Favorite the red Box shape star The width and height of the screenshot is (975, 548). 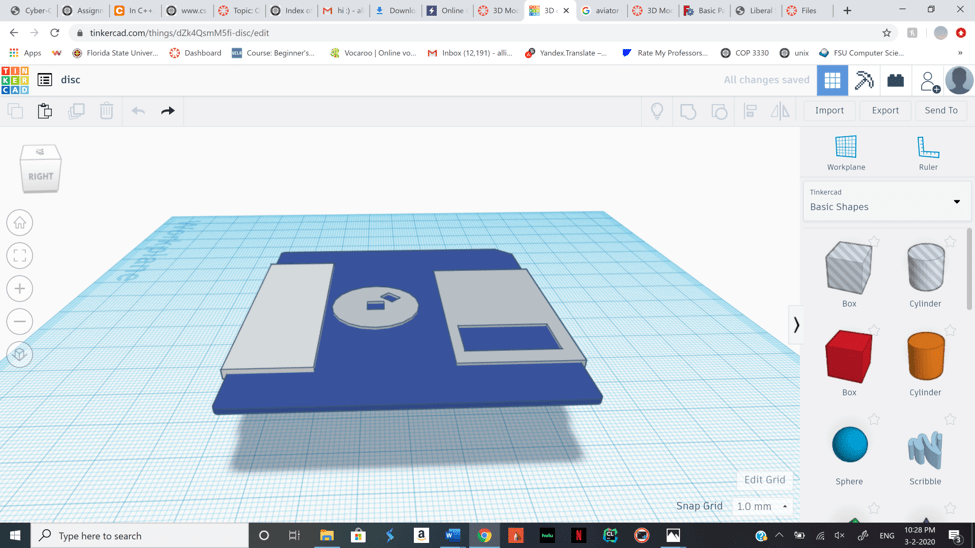tap(874, 330)
